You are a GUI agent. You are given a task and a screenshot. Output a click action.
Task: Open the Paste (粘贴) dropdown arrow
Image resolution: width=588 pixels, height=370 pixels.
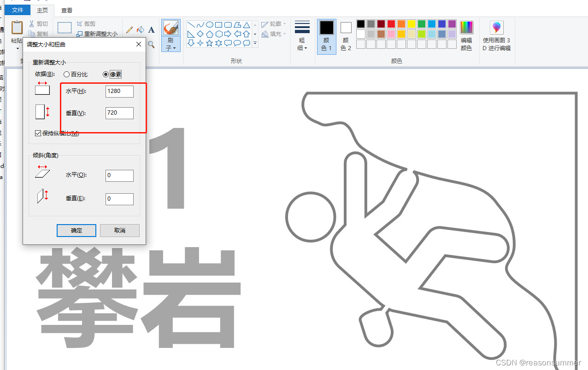(17, 48)
